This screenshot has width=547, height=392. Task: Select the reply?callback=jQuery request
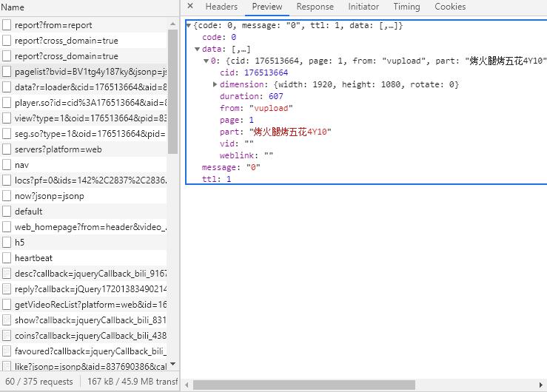84,289
